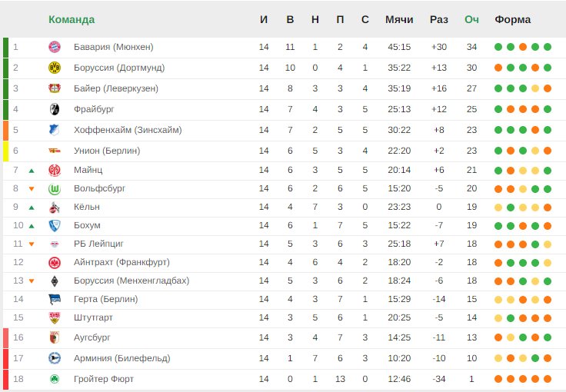The width and height of the screenshot is (566, 392).
Task: Click the Eintracht Frankfurt eagle logo
Action: coord(55,263)
